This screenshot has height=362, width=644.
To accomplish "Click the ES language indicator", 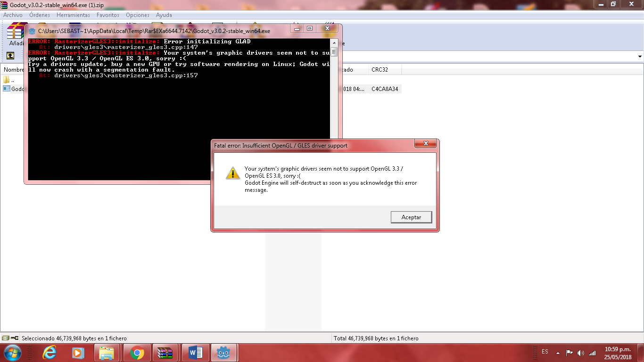I will [x=545, y=352].
